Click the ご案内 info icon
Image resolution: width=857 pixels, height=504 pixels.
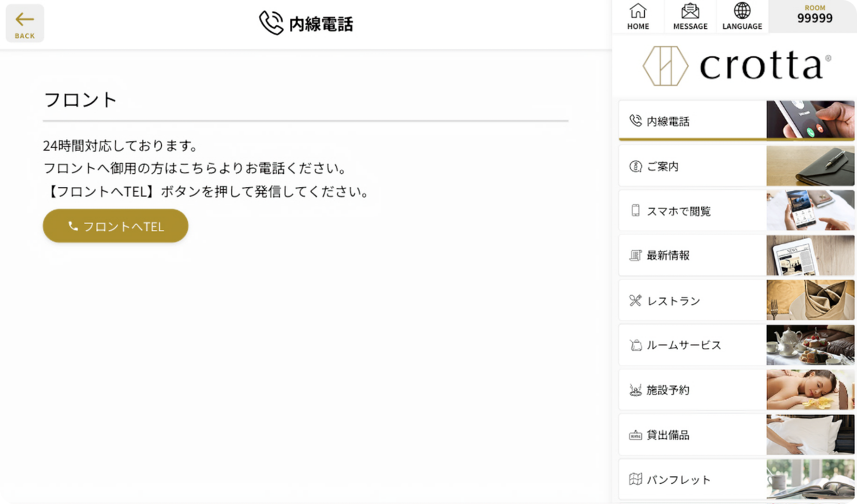(635, 166)
